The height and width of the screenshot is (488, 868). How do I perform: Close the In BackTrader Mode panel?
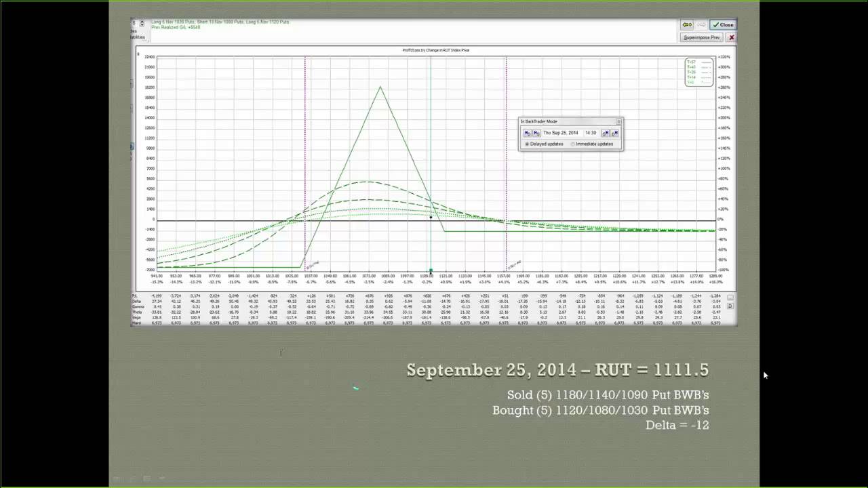(x=618, y=121)
